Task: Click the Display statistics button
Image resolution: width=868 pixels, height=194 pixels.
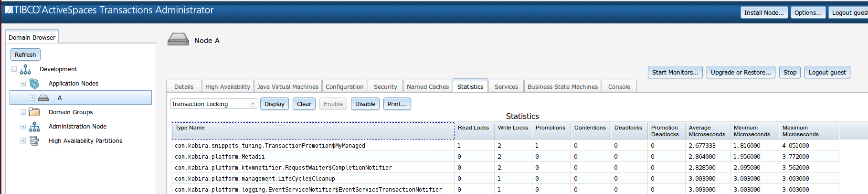Action: [275, 104]
